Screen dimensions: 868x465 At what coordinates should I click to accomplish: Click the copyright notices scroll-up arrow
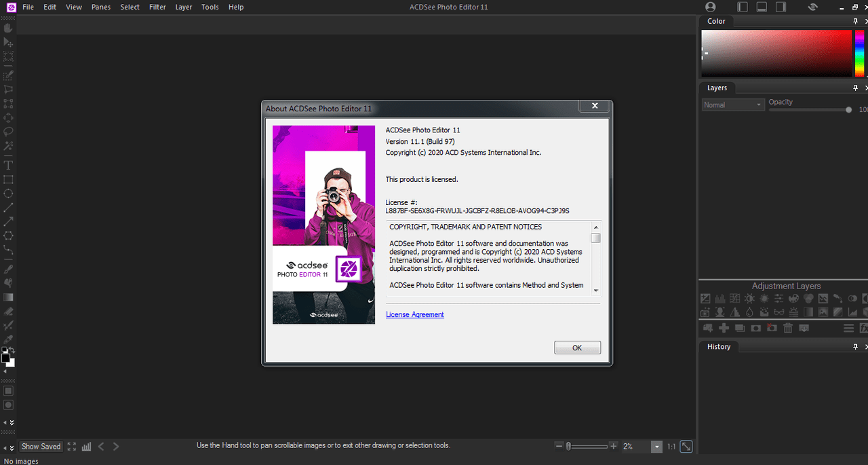pyautogui.click(x=595, y=227)
